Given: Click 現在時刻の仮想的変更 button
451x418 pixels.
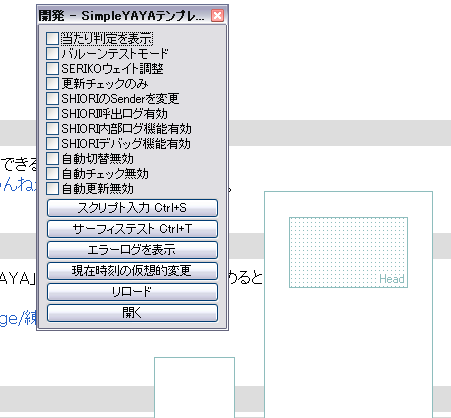Looking at the screenshot, I should coord(132,271).
